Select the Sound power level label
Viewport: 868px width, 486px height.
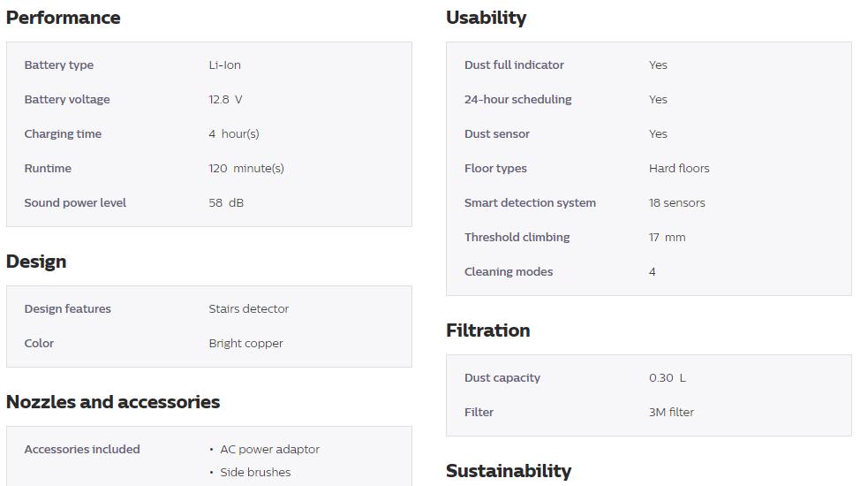coord(75,203)
